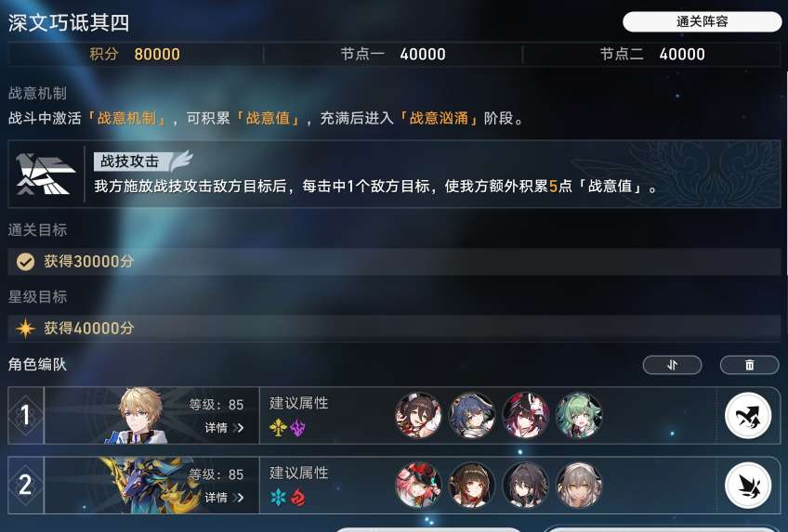Toggle the 获得30000分 completed checkmark
This screenshot has width=788, height=532.
click(x=25, y=262)
